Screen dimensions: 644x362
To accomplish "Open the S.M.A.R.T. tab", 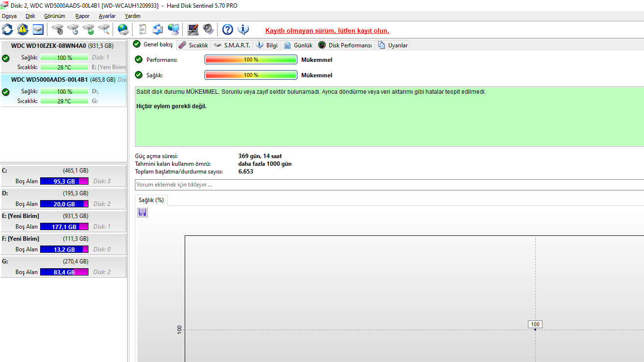I will click(232, 45).
